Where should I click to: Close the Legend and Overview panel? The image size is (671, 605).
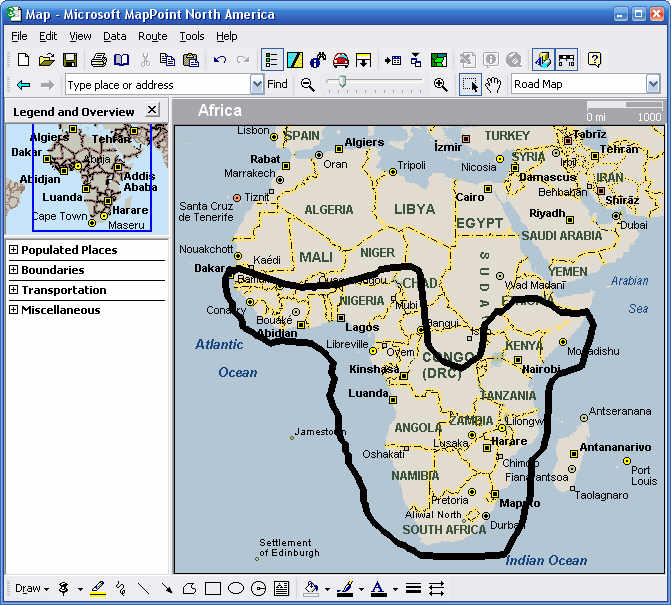point(152,111)
